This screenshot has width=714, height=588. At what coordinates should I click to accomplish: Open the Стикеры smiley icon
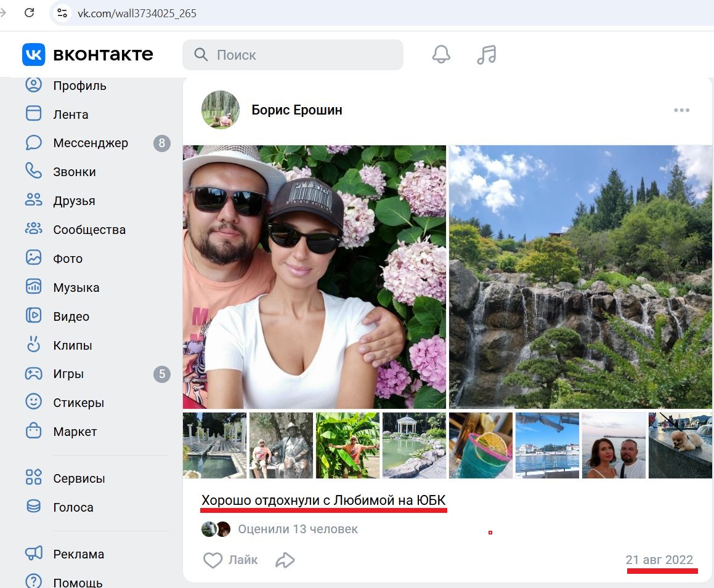coord(33,402)
